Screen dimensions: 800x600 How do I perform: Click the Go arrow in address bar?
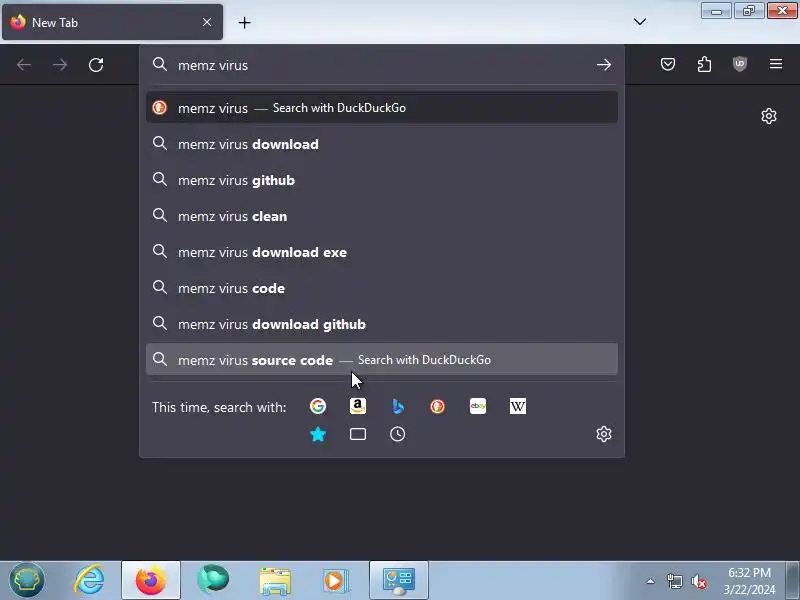coord(604,65)
